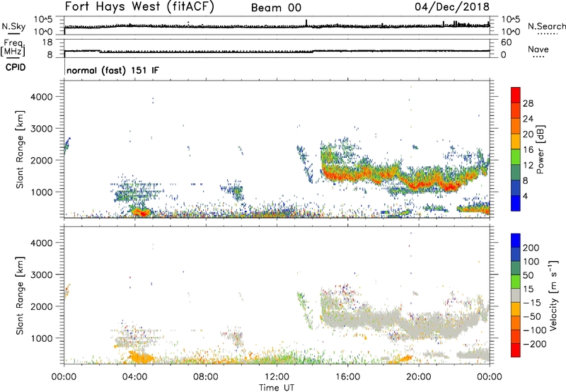
Task: Click the noise trace in the N.Sky panel
Action: coord(277,26)
